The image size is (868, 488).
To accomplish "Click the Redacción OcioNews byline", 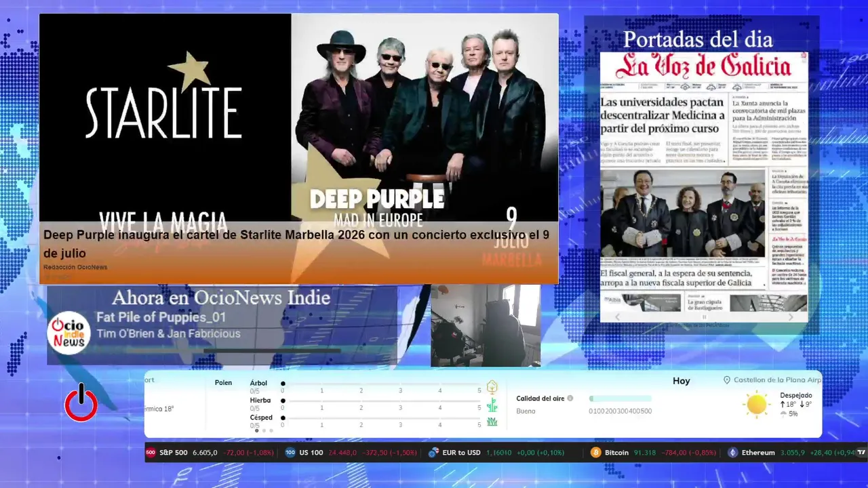I will (x=75, y=267).
